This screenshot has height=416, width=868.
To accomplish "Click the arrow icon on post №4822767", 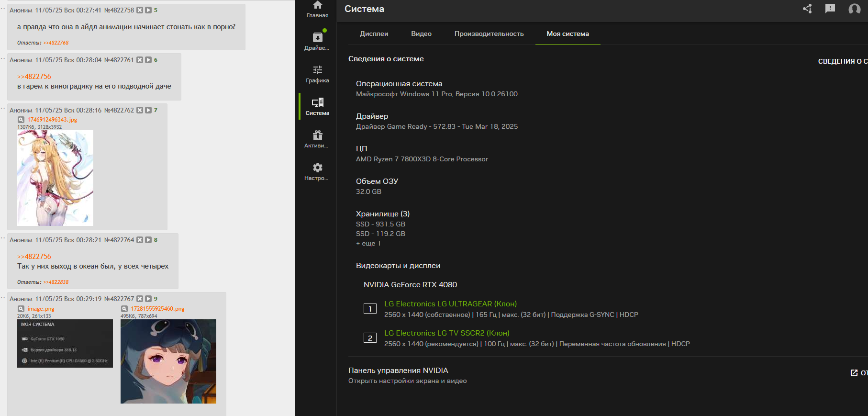I will click(148, 299).
